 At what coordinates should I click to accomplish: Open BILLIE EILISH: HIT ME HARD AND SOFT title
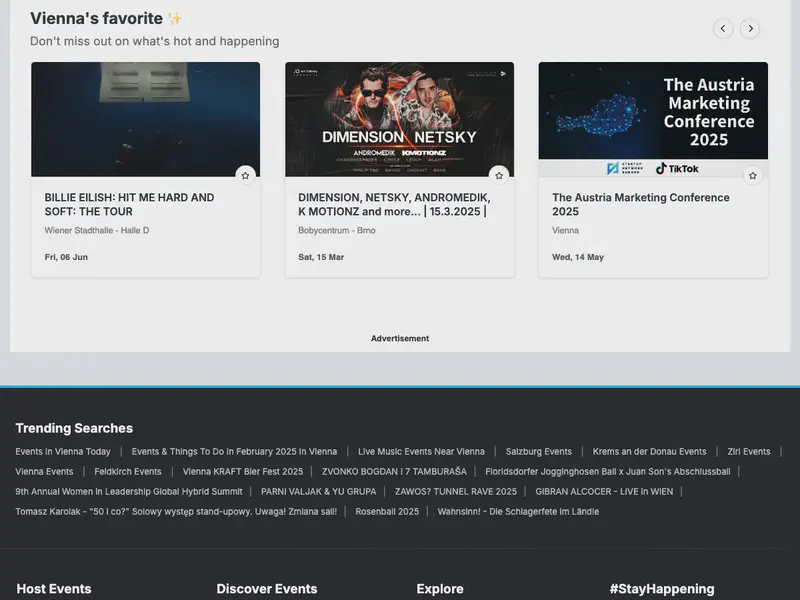[x=129, y=205]
